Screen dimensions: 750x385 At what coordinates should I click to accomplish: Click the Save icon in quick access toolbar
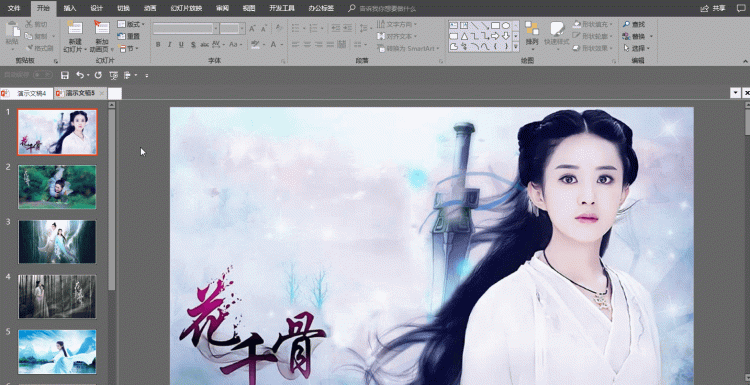[x=65, y=75]
